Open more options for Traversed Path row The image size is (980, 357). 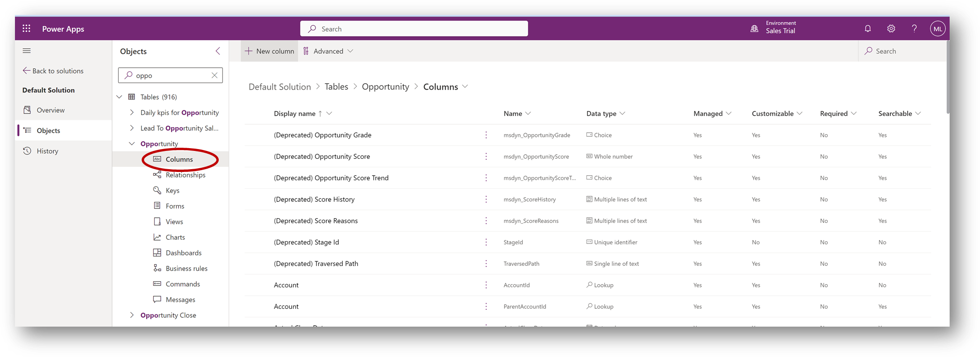coord(486,264)
